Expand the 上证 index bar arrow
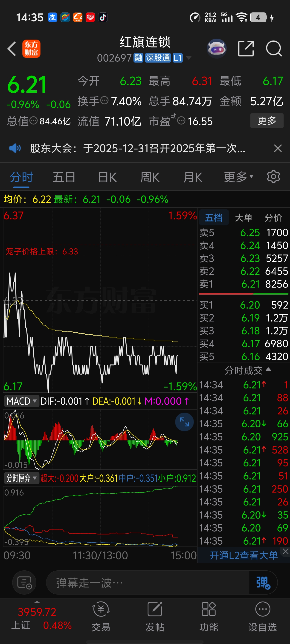The width and height of the screenshot is (290, 644). 37,602
